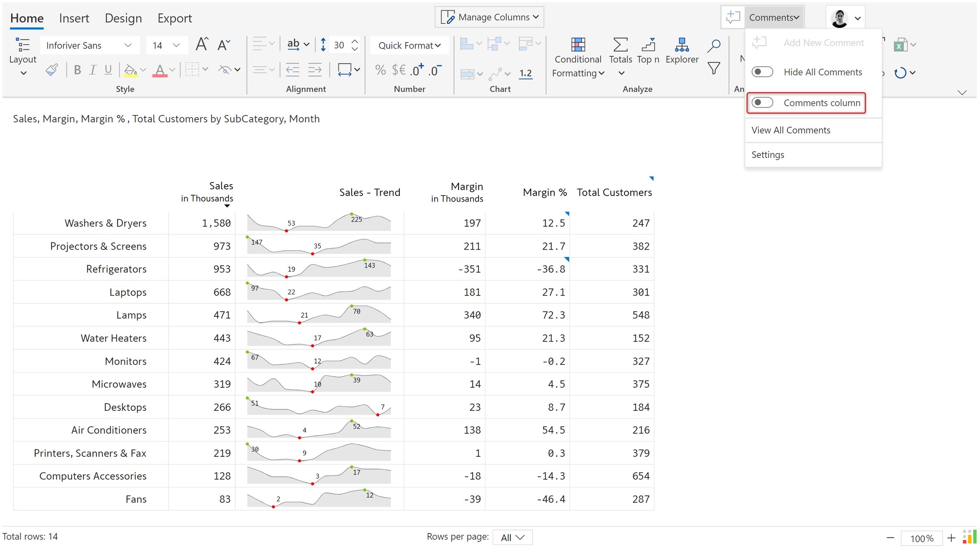Expand the Quick Format dropdown

click(x=409, y=45)
